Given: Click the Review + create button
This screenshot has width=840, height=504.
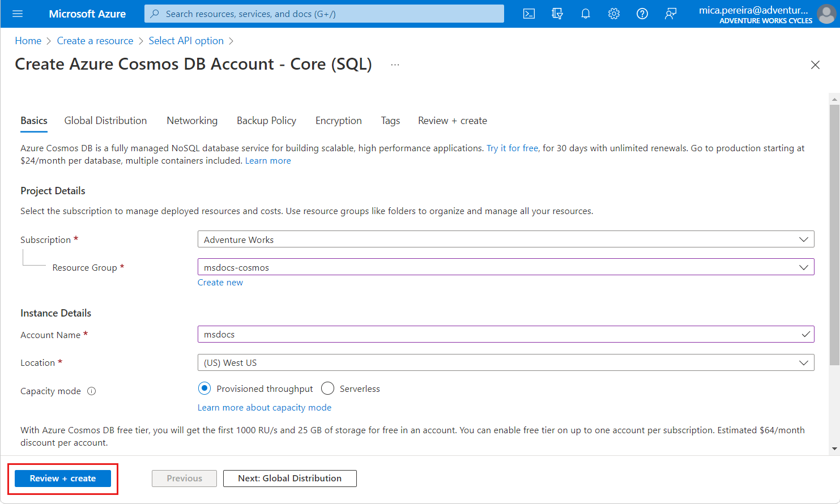Looking at the screenshot, I should [x=63, y=479].
